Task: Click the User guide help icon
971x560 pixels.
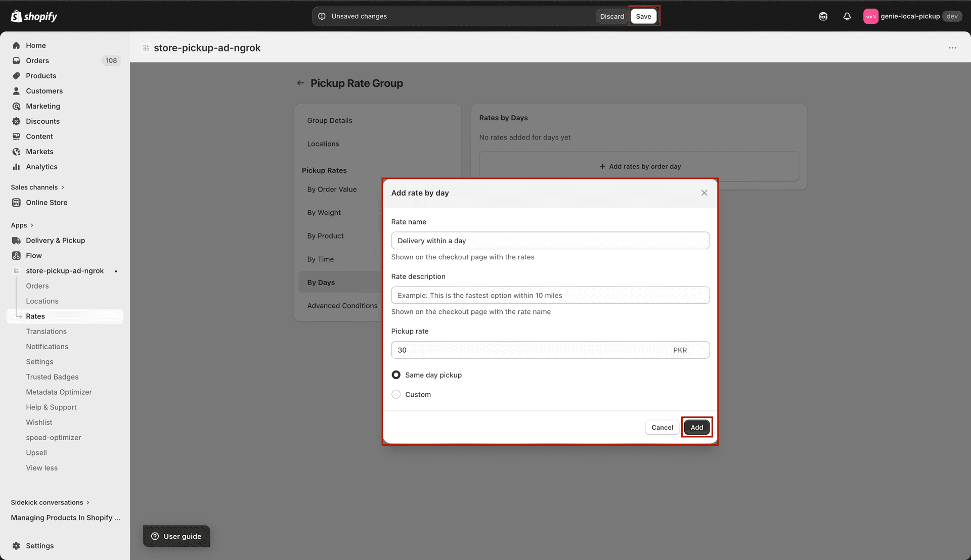Action: [155, 536]
